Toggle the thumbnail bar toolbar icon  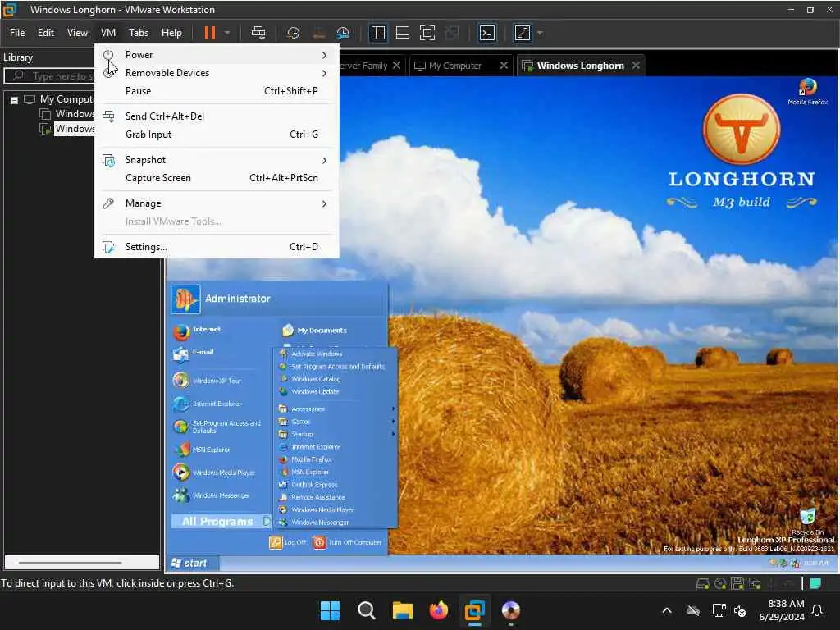tap(402, 33)
